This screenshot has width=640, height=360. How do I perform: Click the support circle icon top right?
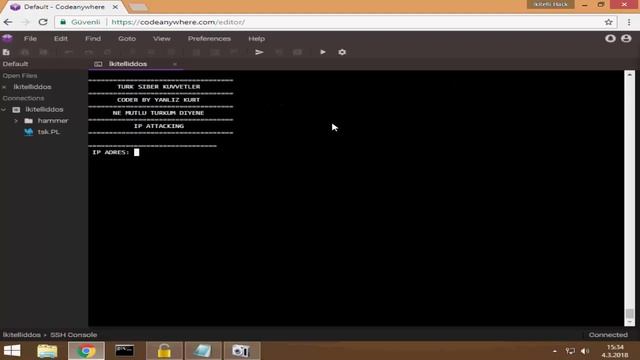pos(610,38)
